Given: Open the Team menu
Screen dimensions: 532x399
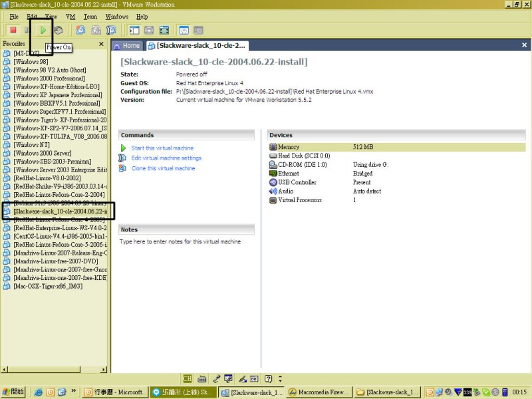Looking at the screenshot, I should (90, 17).
